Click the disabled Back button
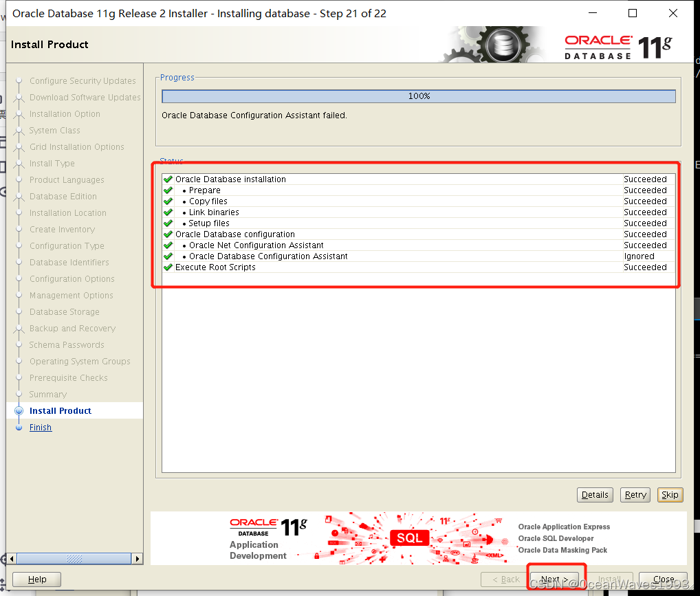700x596 pixels. (505, 579)
